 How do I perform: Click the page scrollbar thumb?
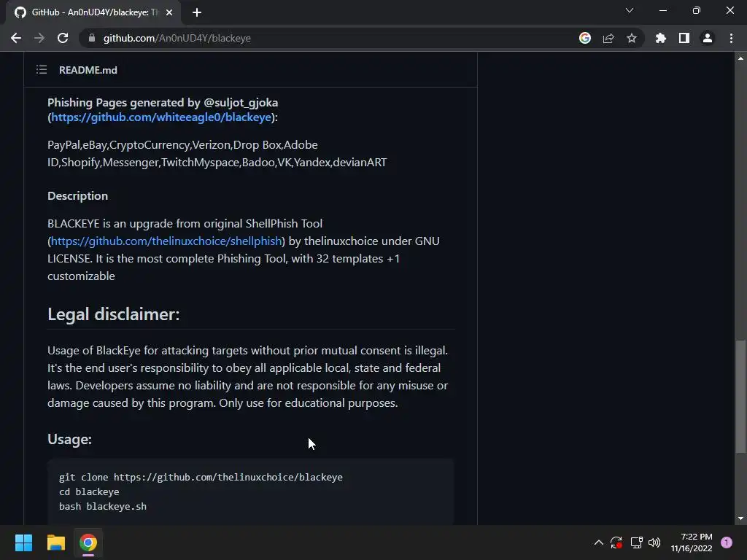pos(740,396)
